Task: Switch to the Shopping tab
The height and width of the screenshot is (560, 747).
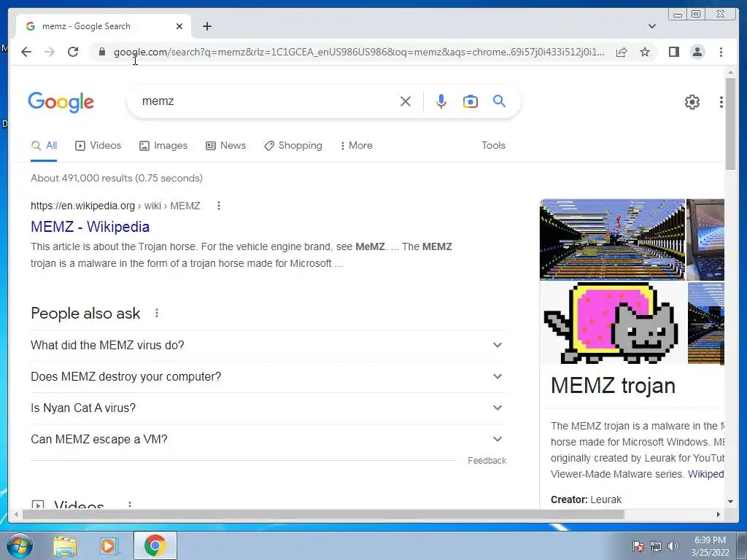Action: tap(293, 146)
